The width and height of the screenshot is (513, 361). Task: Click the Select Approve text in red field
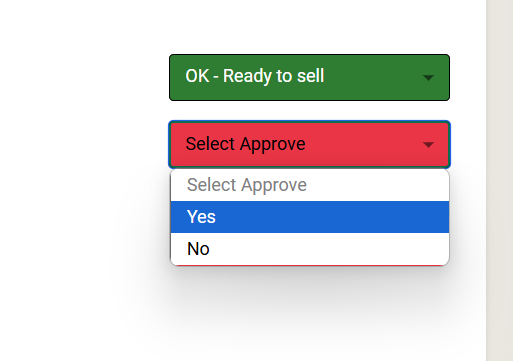(x=245, y=144)
